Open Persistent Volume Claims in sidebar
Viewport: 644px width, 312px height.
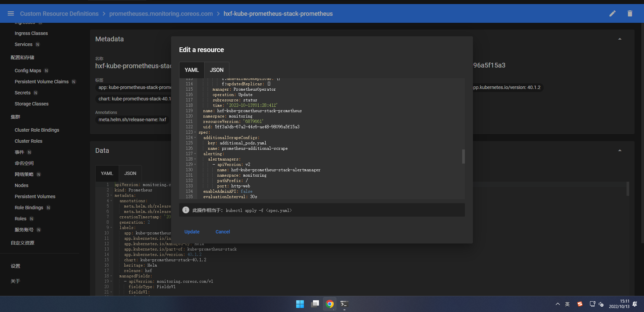coord(42,82)
